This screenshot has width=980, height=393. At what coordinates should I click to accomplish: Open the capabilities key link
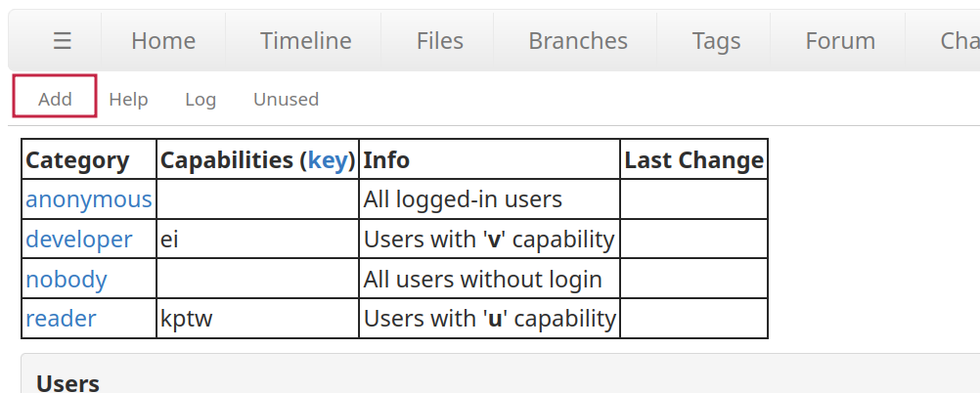click(x=328, y=160)
